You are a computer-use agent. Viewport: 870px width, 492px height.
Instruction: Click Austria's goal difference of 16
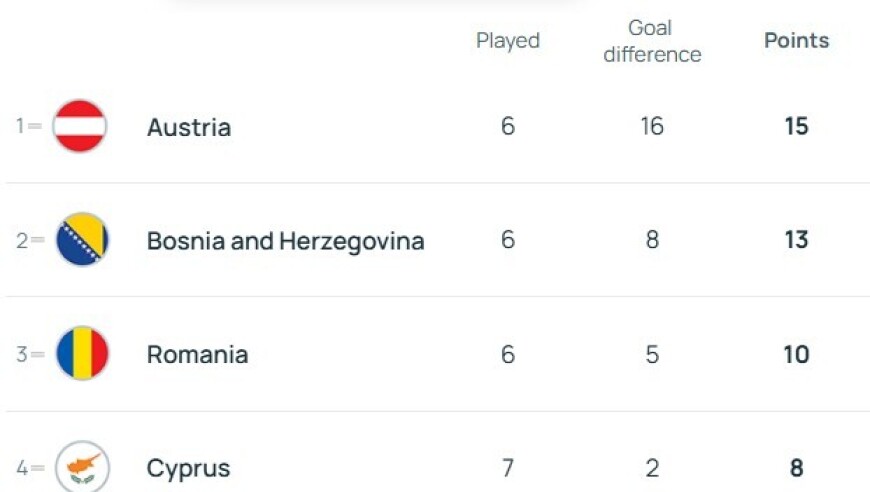(652, 127)
